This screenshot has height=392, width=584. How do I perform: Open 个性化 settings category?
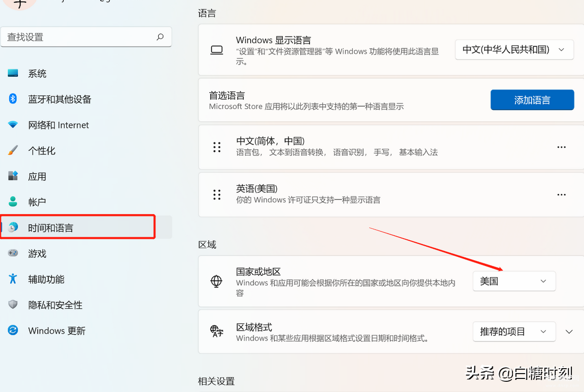86,151
